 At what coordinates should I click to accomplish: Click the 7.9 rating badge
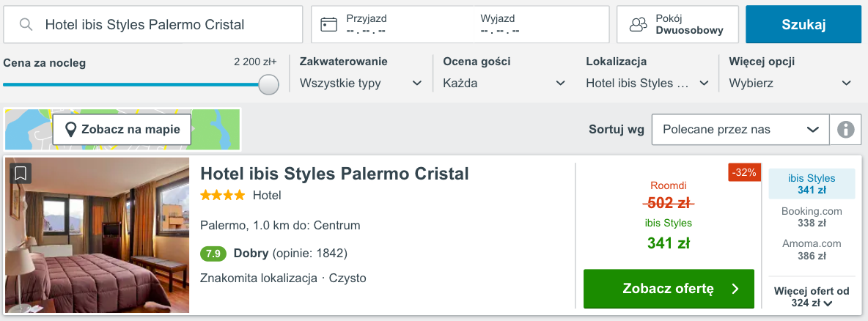213,254
